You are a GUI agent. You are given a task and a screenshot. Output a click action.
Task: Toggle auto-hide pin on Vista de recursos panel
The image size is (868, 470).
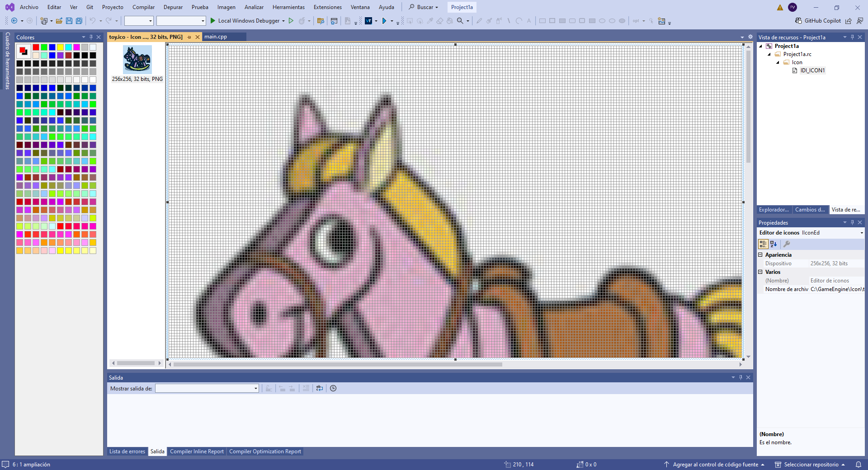pos(852,37)
